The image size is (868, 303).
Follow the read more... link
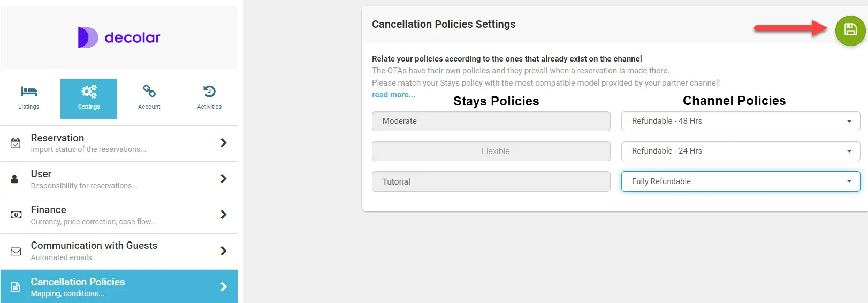[393, 95]
